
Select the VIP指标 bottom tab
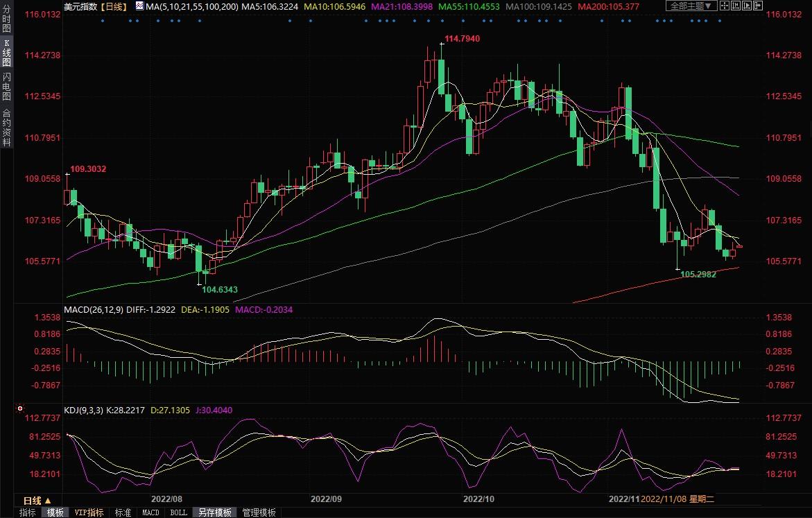click(89, 512)
